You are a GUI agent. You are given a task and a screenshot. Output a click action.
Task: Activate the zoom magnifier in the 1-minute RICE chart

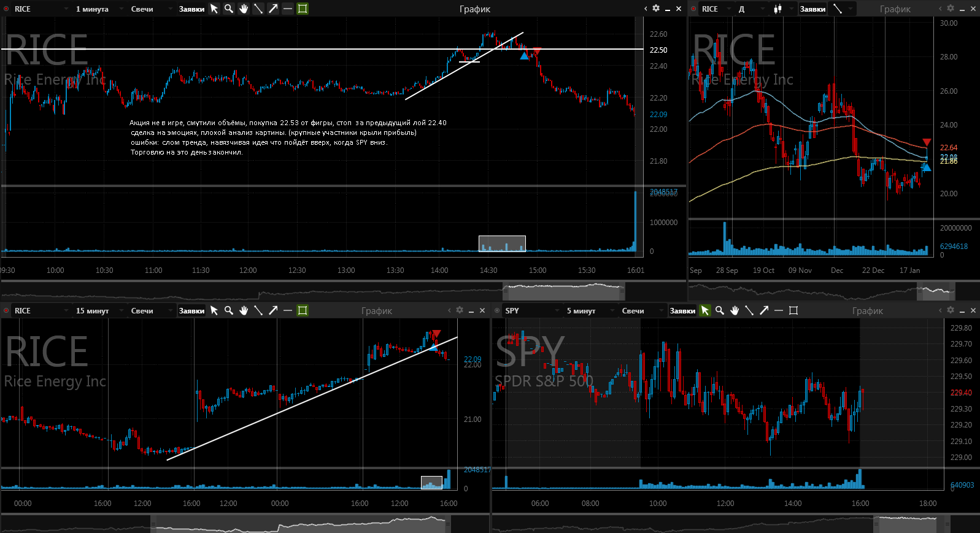pos(229,9)
